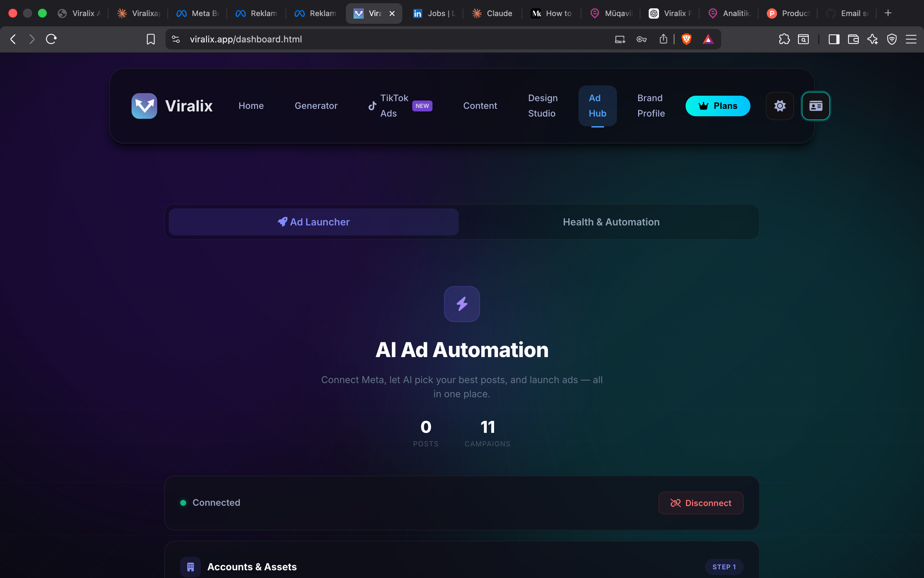Image resolution: width=924 pixels, height=578 pixels.
Task: Click the STEP 1 badge
Action: click(724, 567)
